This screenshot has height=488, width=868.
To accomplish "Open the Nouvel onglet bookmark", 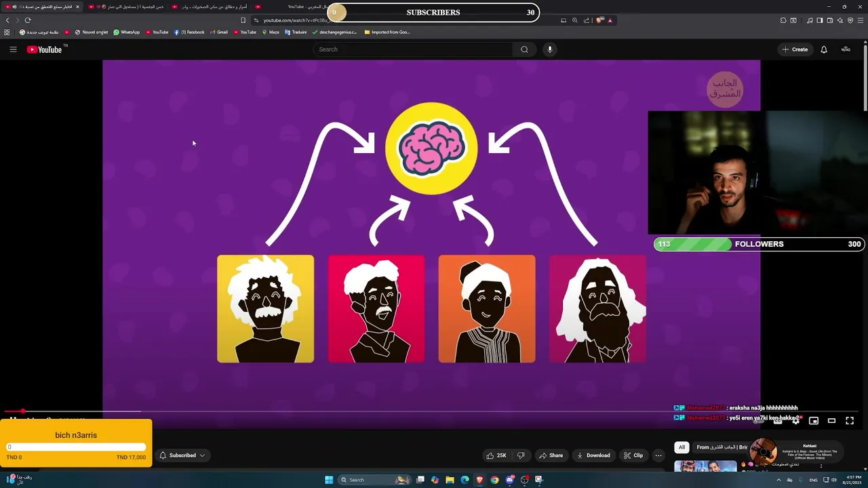I will (x=92, y=32).
